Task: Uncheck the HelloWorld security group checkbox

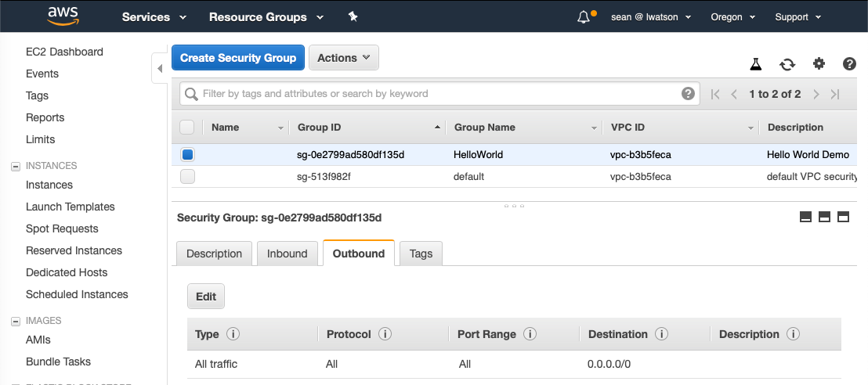Action: pyautogui.click(x=187, y=155)
